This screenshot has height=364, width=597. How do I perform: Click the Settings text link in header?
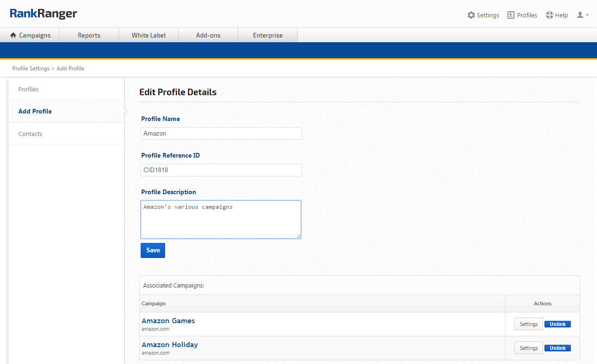[488, 15]
